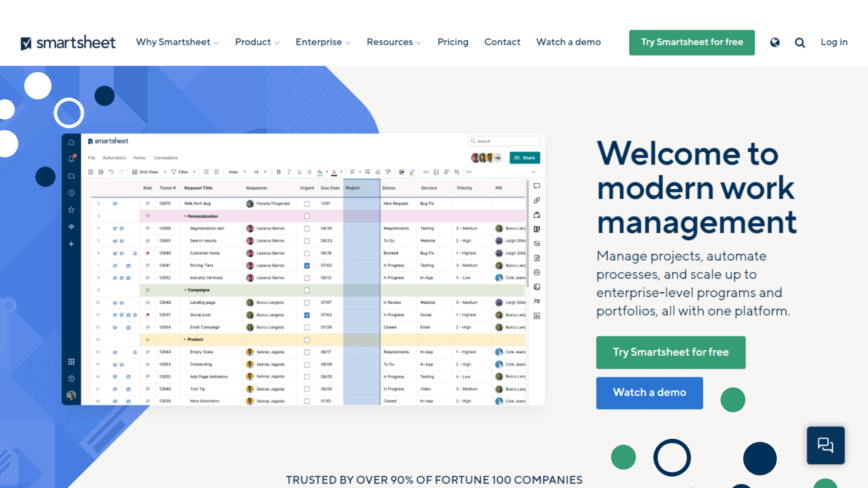The width and height of the screenshot is (868, 488).
Task: Click the Smartsheet logo in the site header
Action: pos(68,42)
